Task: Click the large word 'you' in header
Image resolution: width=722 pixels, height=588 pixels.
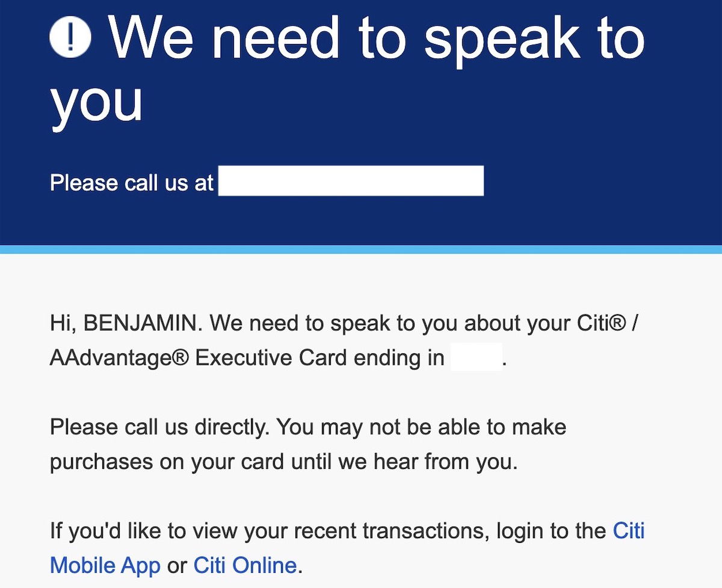Action: click(x=96, y=102)
